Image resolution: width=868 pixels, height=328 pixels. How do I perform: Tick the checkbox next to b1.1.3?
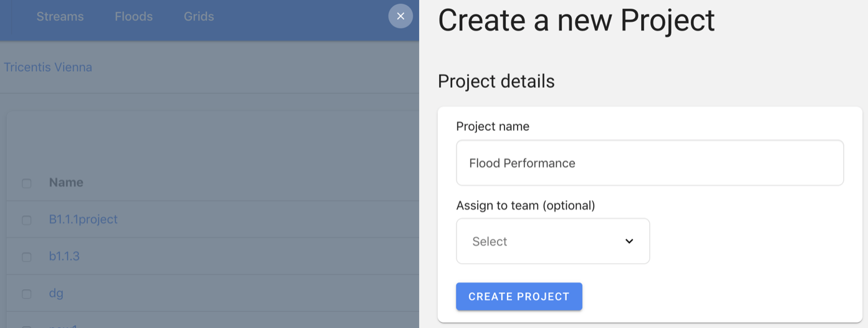tap(27, 257)
